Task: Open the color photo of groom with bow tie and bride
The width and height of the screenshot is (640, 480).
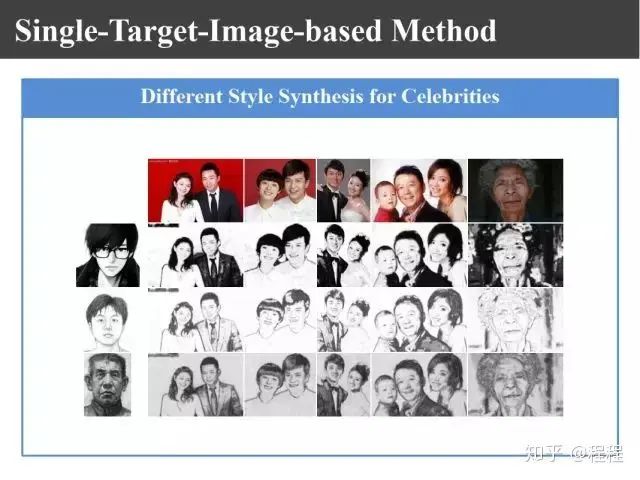Action: click(x=344, y=191)
